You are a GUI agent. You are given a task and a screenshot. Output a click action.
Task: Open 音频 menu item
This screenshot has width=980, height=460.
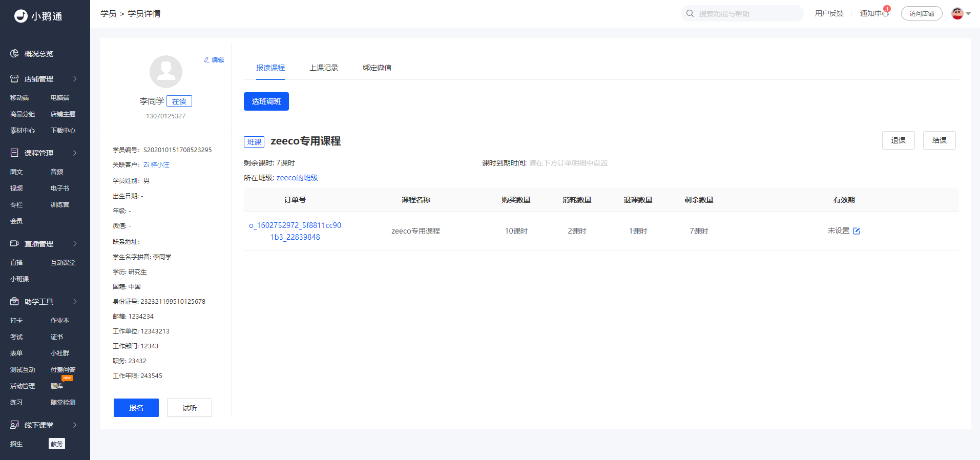(x=57, y=172)
